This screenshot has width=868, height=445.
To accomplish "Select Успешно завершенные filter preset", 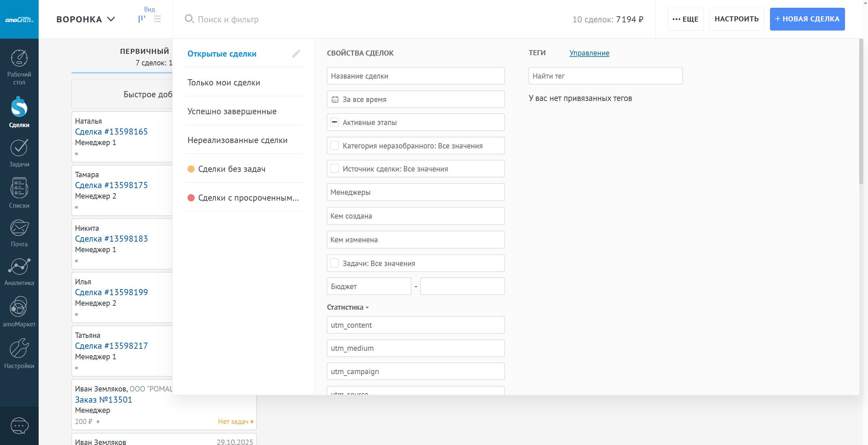I will 232,112.
